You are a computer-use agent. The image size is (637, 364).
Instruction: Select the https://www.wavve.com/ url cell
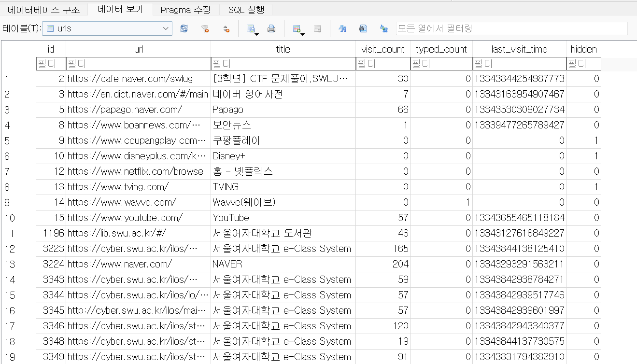[x=138, y=202]
